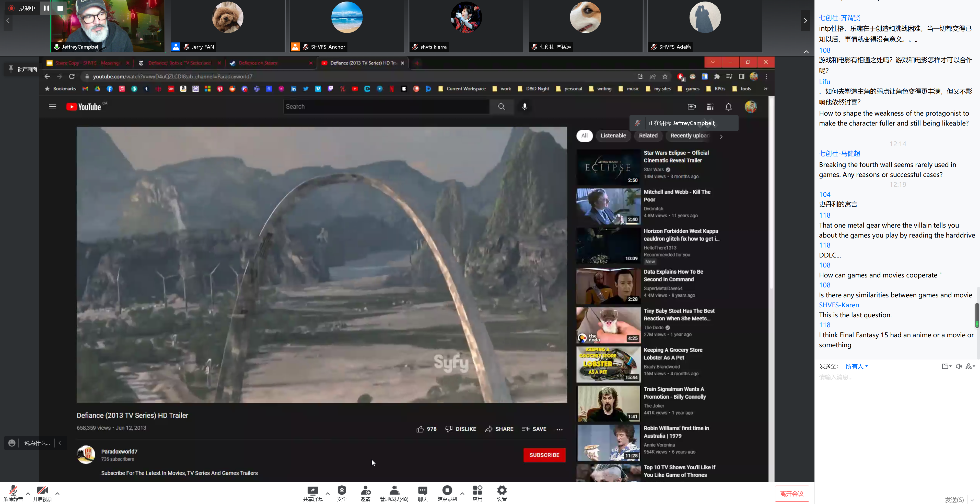The image size is (980, 504).
Task: Open the Chrome three-dot menu
Action: tap(766, 76)
